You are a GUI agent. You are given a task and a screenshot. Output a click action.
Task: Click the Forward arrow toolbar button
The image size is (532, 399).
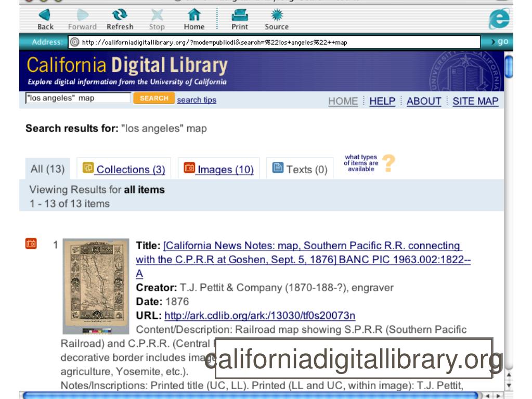pos(82,19)
